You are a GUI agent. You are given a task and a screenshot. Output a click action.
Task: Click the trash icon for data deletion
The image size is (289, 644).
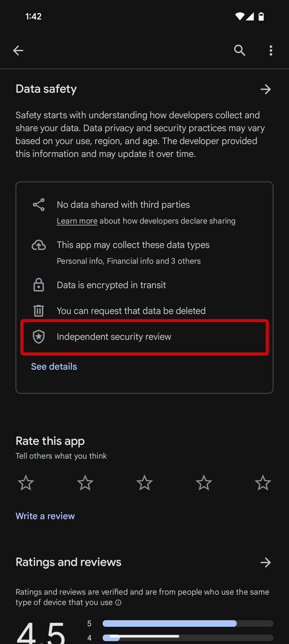tap(38, 311)
